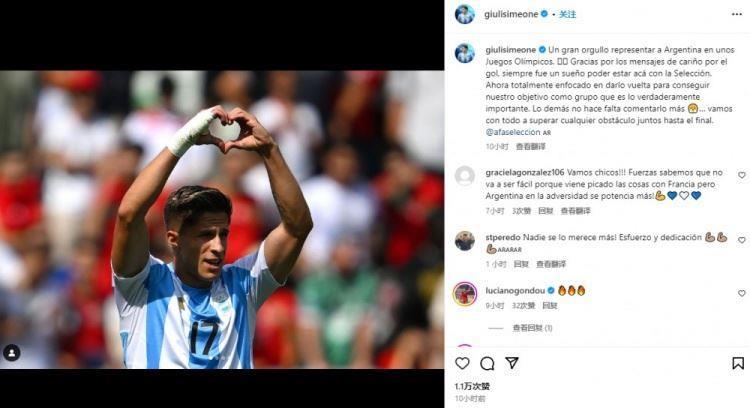View the 1.1万 likes count

click(472, 386)
